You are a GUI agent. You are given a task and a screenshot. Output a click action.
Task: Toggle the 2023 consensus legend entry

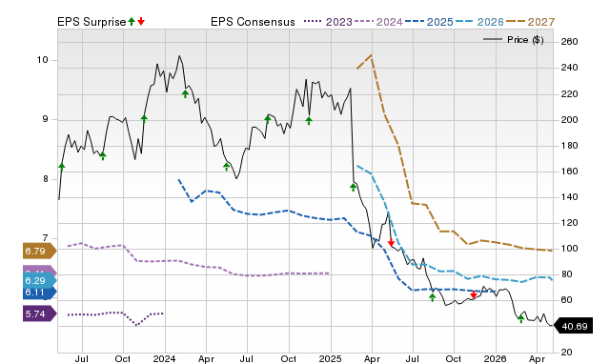(328, 22)
